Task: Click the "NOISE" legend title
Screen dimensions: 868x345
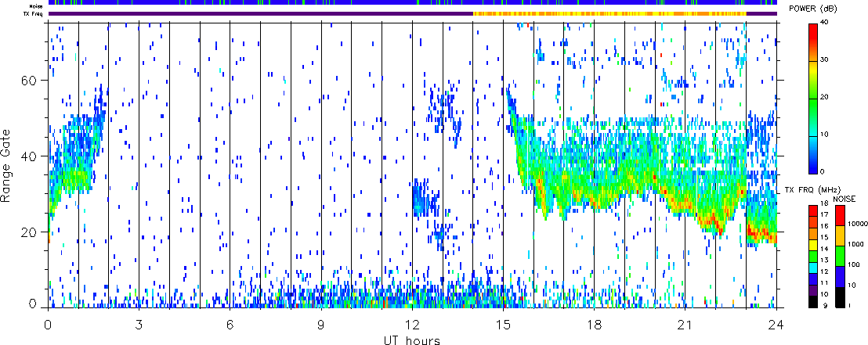Action: [844, 199]
